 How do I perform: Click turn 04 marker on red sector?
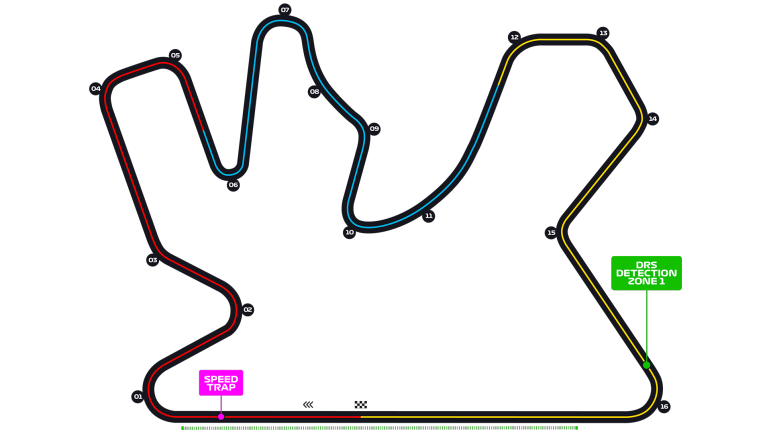point(96,88)
